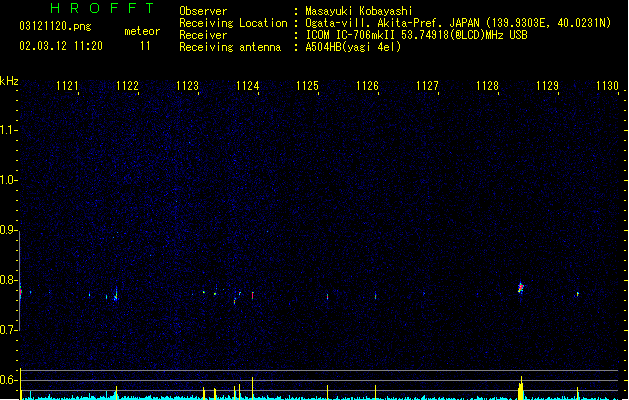Click the 1.0 frequency axis label
Image resolution: width=629 pixels, height=400 pixels.
pyautogui.click(x=8, y=180)
